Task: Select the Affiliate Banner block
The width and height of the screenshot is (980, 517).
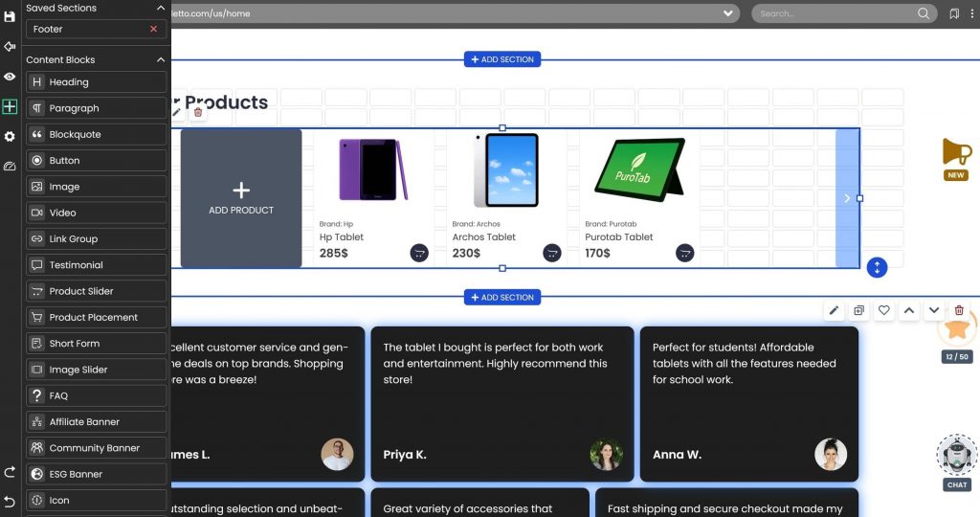Action: point(97,422)
